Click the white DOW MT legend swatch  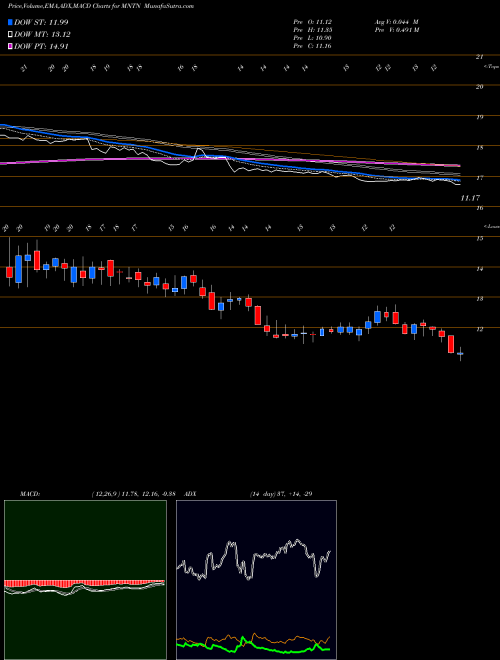coord(11,35)
